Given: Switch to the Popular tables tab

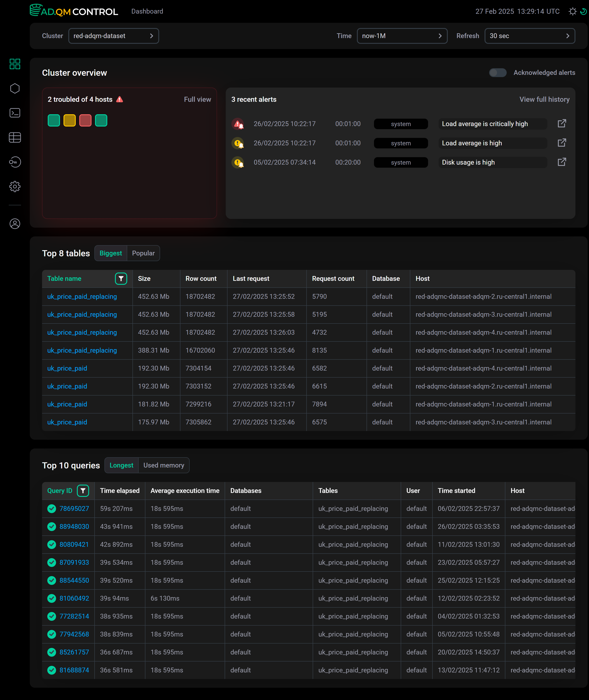Looking at the screenshot, I should pyautogui.click(x=143, y=253).
